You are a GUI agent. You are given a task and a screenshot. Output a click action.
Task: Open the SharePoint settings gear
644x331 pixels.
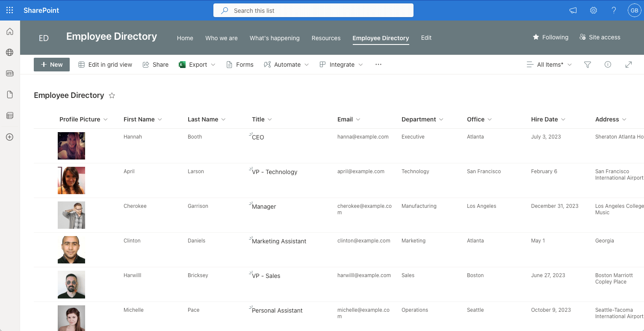click(593, 10)
